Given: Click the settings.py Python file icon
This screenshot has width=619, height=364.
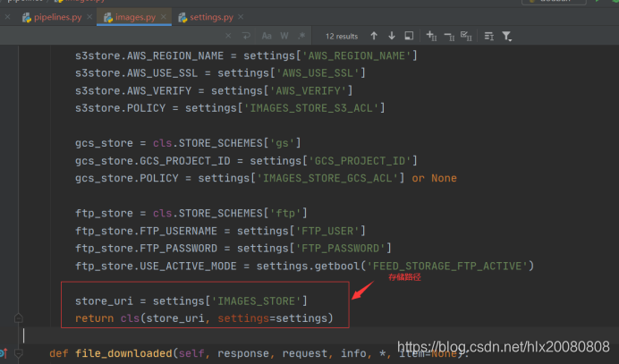Looking at the screenshot, I should pyautogui.click(x=182, y=17).
